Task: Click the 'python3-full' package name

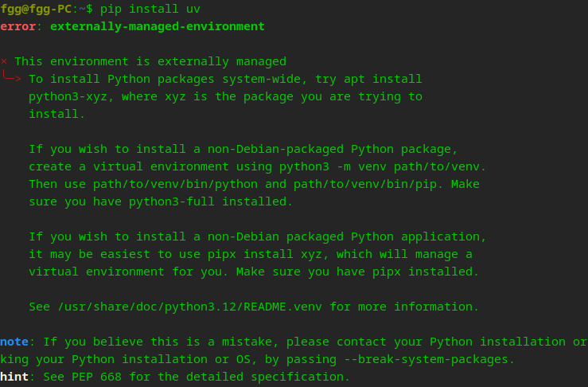Action: tap(172, 201)
